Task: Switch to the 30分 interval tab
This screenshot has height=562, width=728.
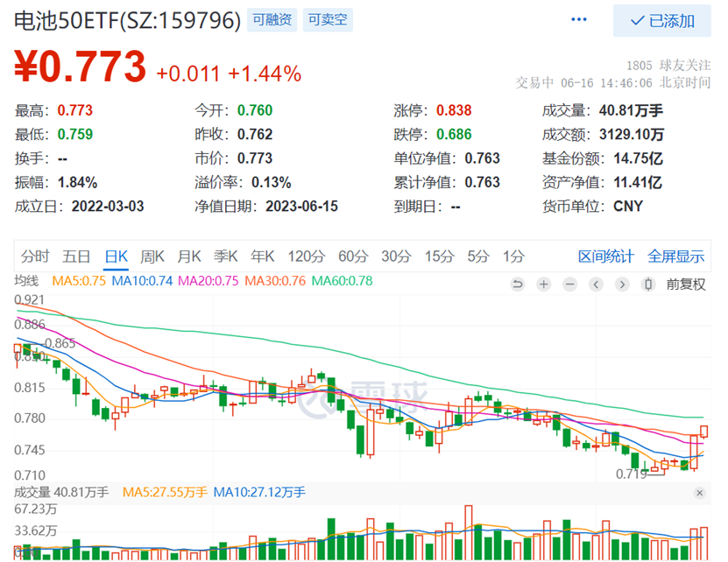Action: click(397, 256)
